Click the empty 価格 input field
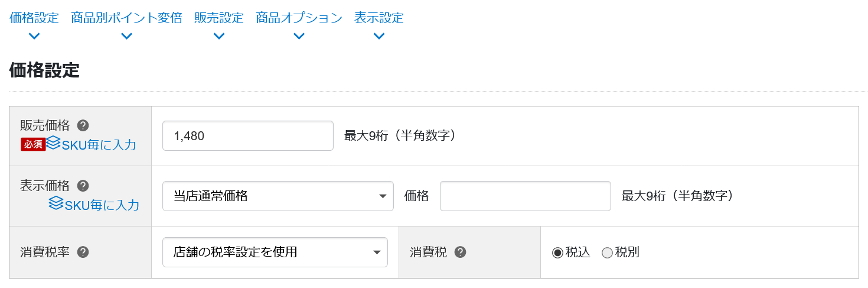The image size is (868, 288). point(525,196)
